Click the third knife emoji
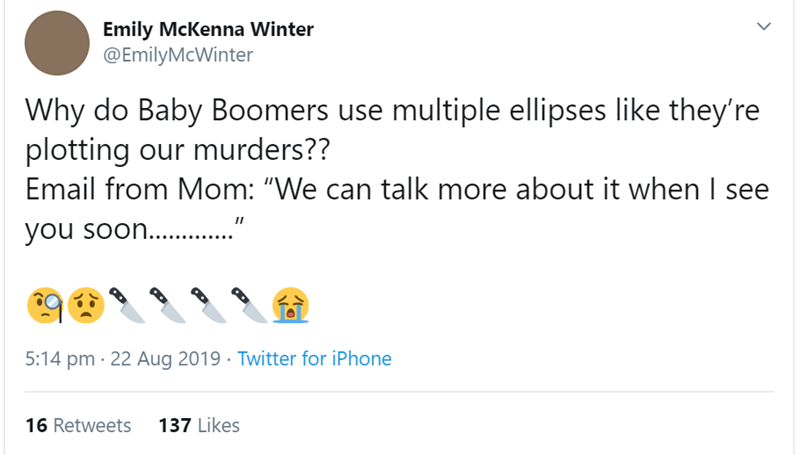This screenshot has width=800, height=455. pos(210,303)
